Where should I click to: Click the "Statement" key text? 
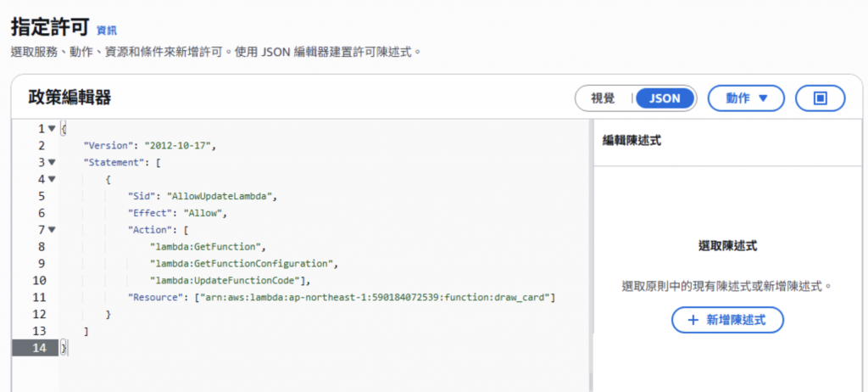click(x=114, y=162)
